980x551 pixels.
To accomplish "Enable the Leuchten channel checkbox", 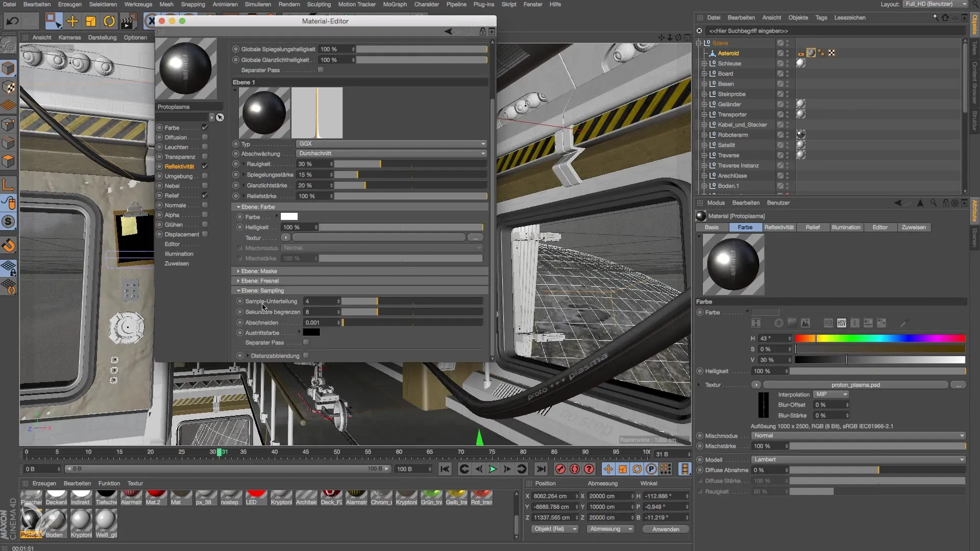I will (205, 147).
